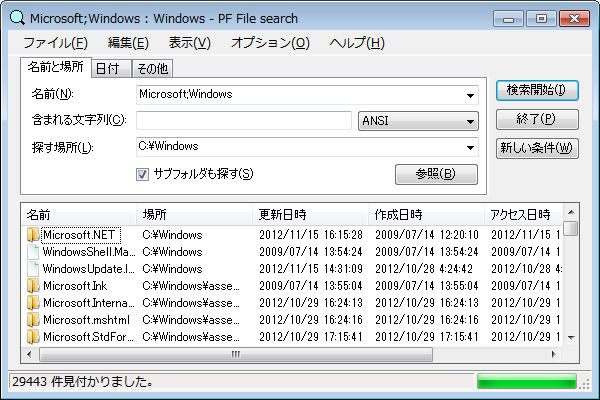This screenshot has height=400, width=600.
Task: Select the Microsoft.mshtml result name
Action: pos(86,320)
